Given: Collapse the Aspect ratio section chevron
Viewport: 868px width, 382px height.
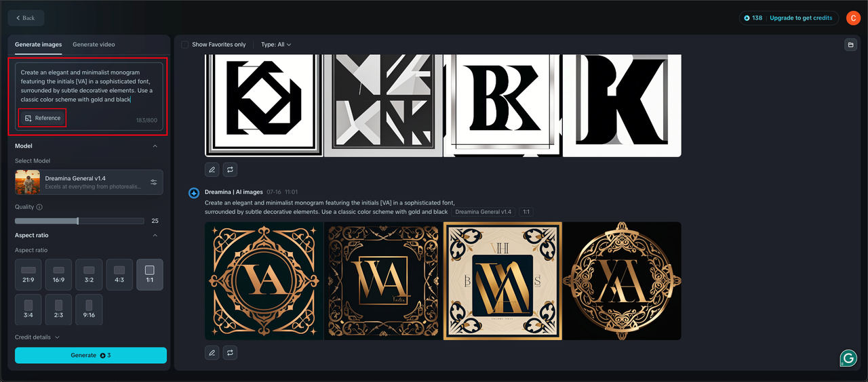Looking at the screenshot, I should tap(155, 236).
